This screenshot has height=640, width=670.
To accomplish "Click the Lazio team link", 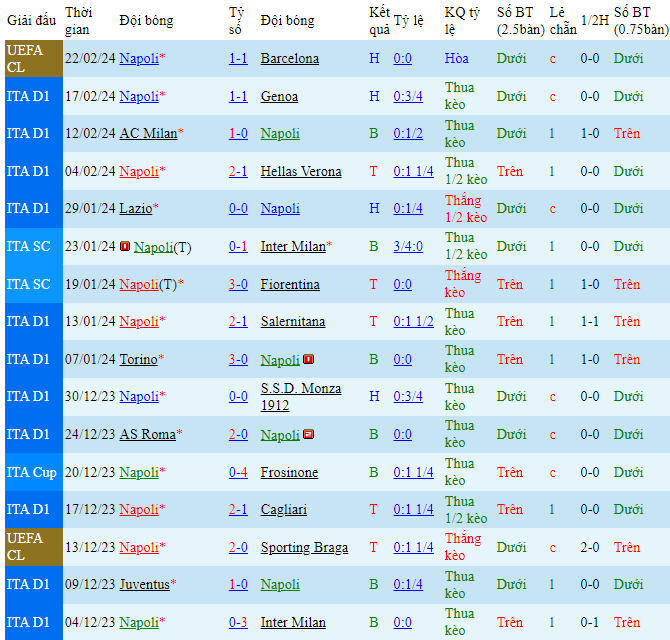I will tap(135, 209).
